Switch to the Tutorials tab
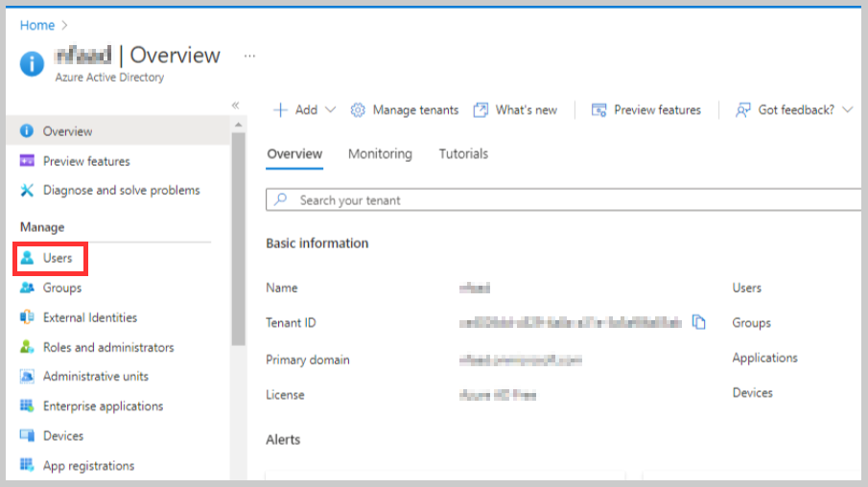This screenshot has width=868, height=487. coord(463,153)
